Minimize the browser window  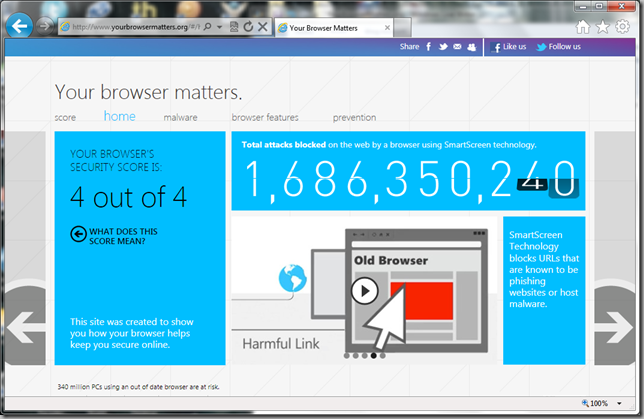tap(582, 6)
